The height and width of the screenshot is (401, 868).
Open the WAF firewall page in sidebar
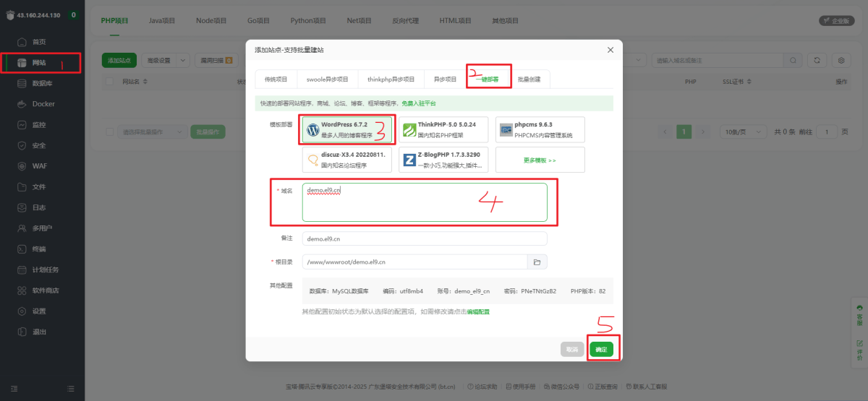39,166
